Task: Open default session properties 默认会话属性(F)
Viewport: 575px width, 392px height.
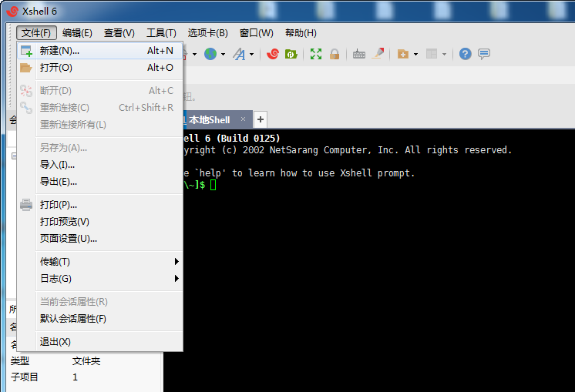Action: tap(99, 319)
